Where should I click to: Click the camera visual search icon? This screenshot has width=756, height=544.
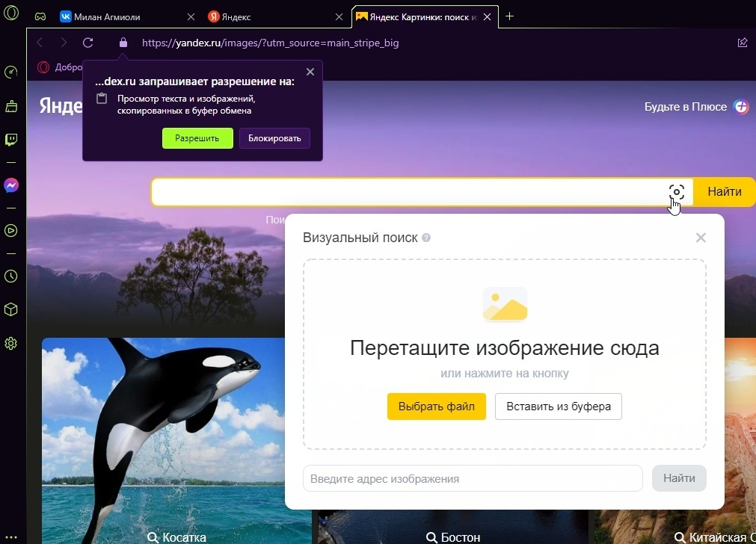[x=677, y=192]
